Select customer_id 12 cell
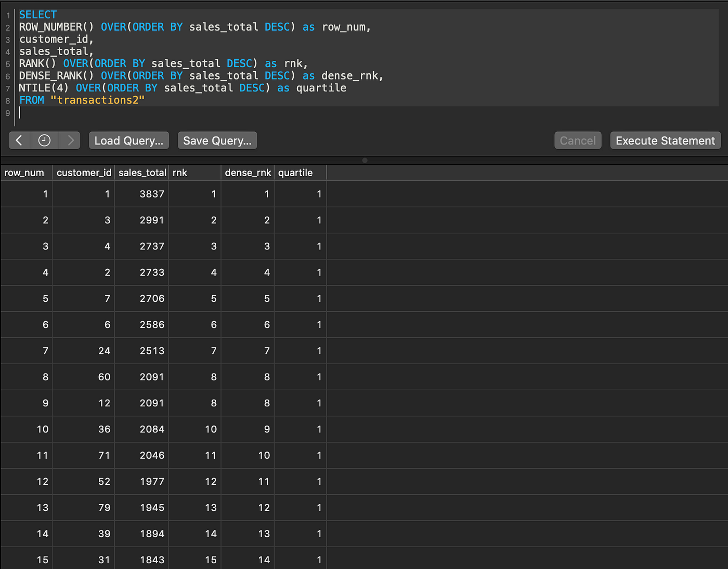Viewport: 728px width, 569px height. (x=84, y=403)
